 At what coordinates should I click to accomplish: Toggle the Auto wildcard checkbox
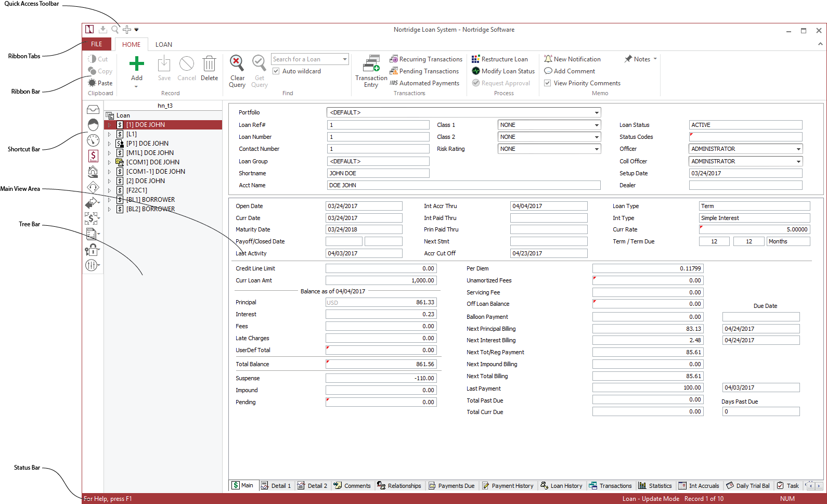tap(276, 71)
